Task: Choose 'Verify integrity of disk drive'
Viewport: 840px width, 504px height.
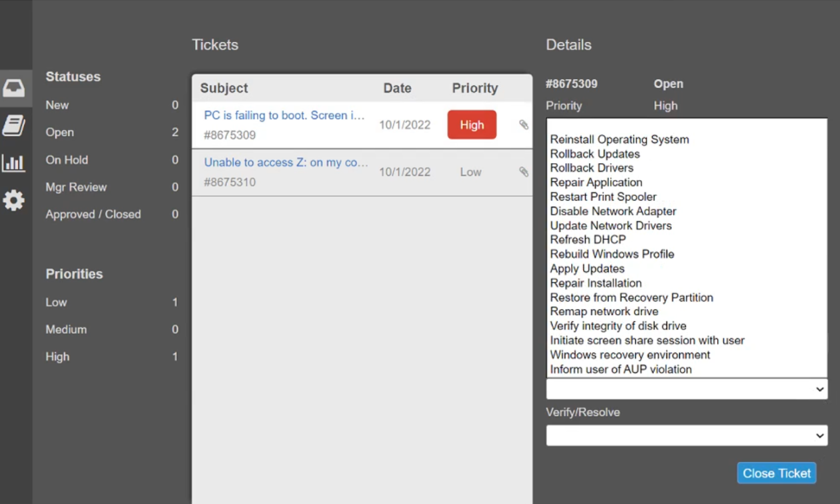Action: (687, 326)
